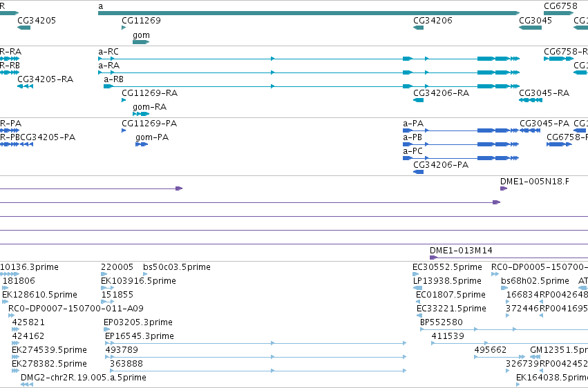
Task: Click EST 411539 label
Action: point(448,336)
